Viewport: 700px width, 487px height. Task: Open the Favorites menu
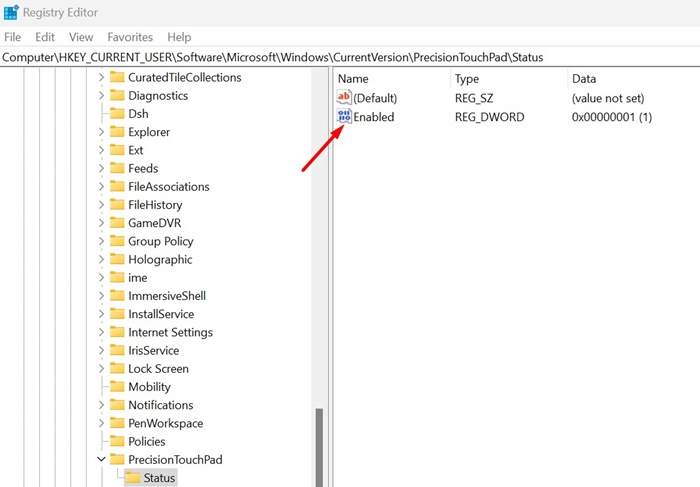click(x=130, y=37)
